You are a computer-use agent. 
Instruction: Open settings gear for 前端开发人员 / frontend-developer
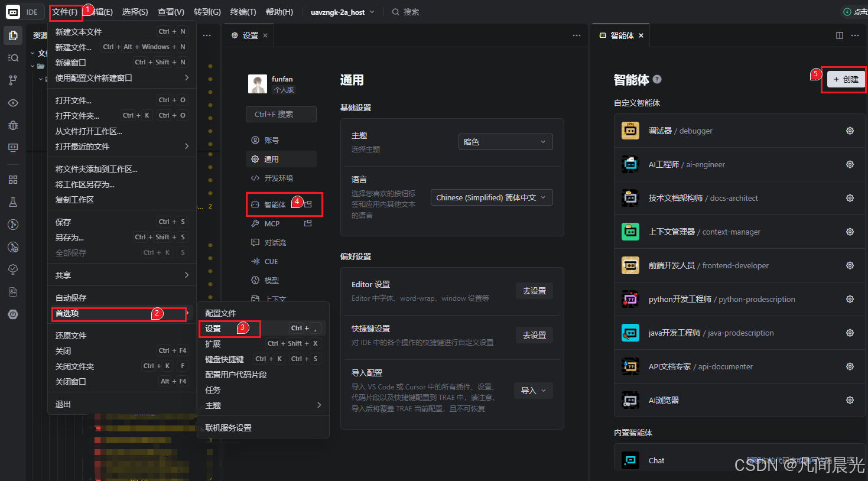850,265
